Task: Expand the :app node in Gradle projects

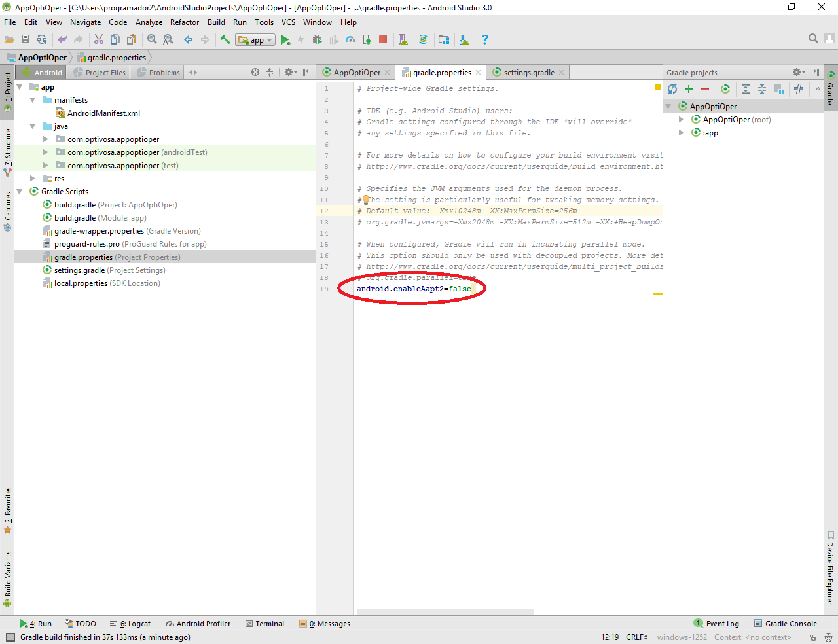Action: click(681, 133)
